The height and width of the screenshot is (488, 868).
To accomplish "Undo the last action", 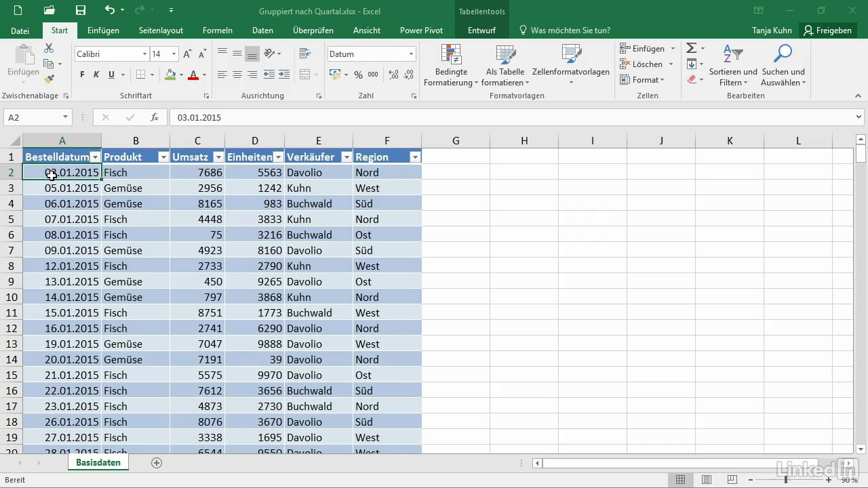I will pyautogui.click(x=110, y=10).
